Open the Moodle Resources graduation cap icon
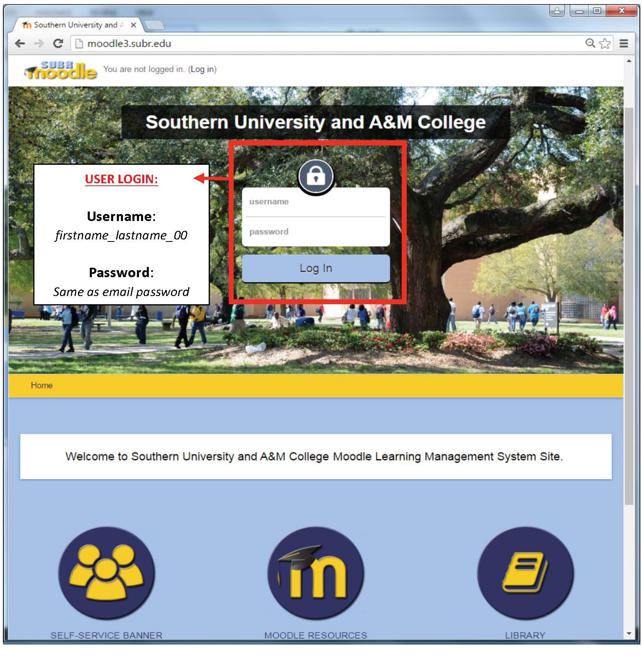Screen dimensions: 642x672 [x=316, y=573]
